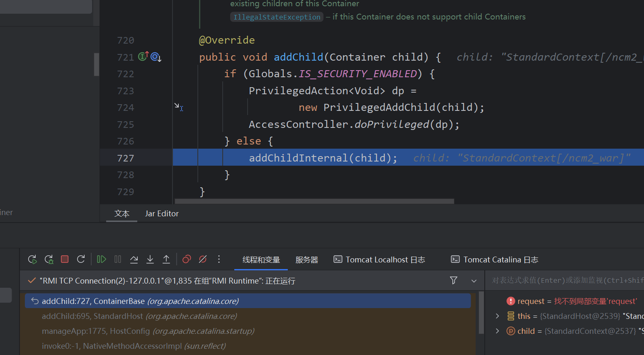
Task: Click the Rerun server icon
Action: pyautogui.click(x=32, y=260)
